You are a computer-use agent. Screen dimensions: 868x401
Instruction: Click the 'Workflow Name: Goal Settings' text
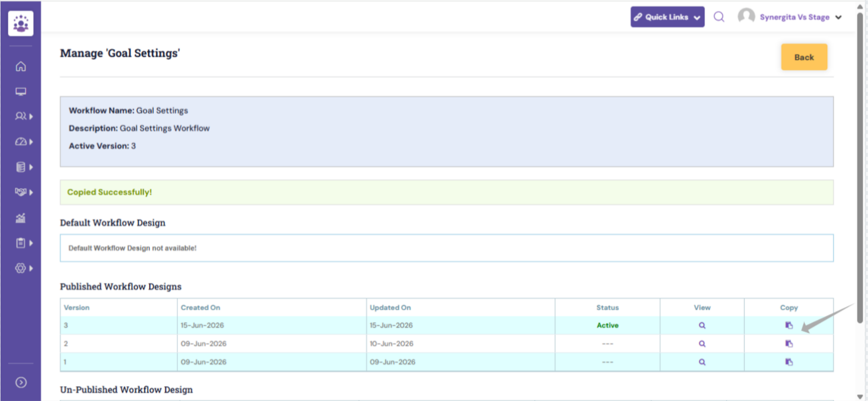pyautogui.click(x=128, y=111)
